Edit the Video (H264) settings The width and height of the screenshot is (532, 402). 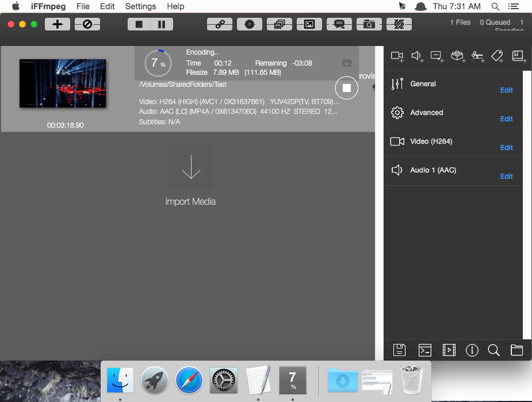[x=506, y=148]
